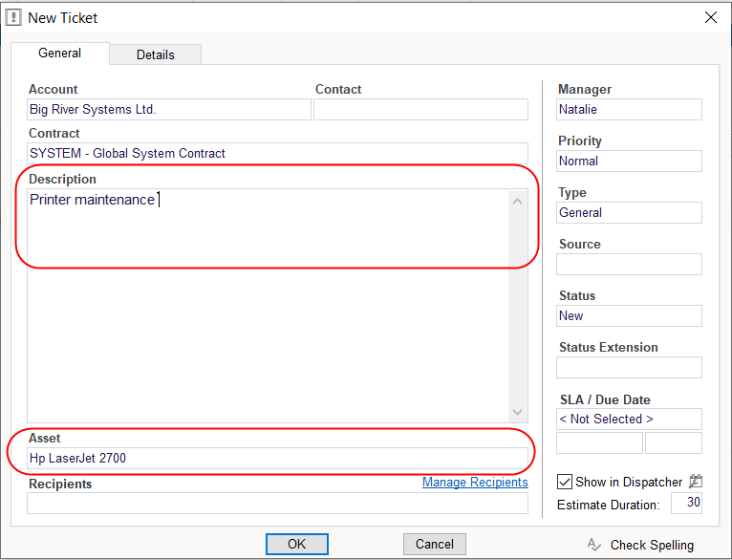The width and height of the screenshot is (732, 560).
Task: Click the Description scrollbar up arrow
Action: pos(518,201)
